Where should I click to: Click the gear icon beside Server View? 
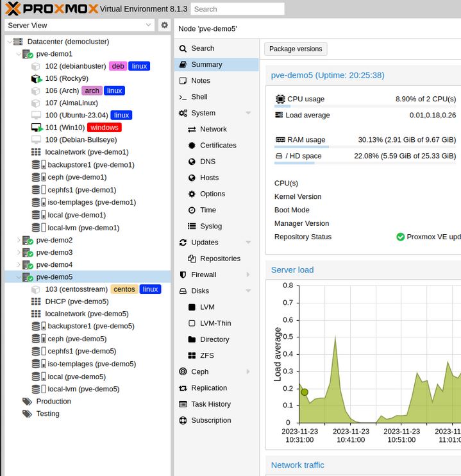(165, 25)
